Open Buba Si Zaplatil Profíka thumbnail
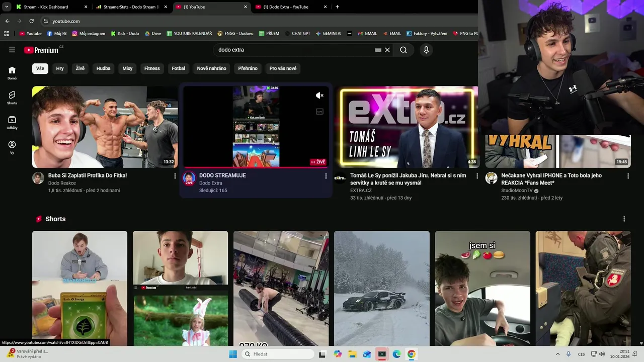The image size is (644, 362). pyautogui.click(x=105, y=127)
